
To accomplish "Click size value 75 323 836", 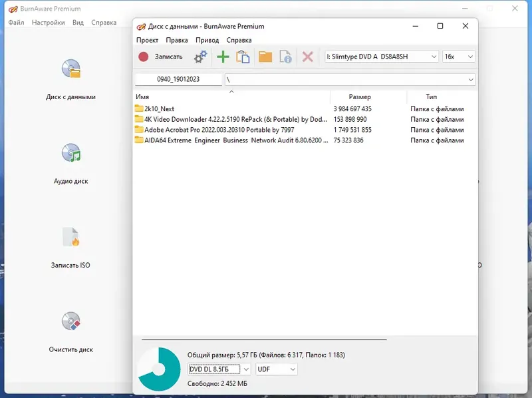I will 348,140.
